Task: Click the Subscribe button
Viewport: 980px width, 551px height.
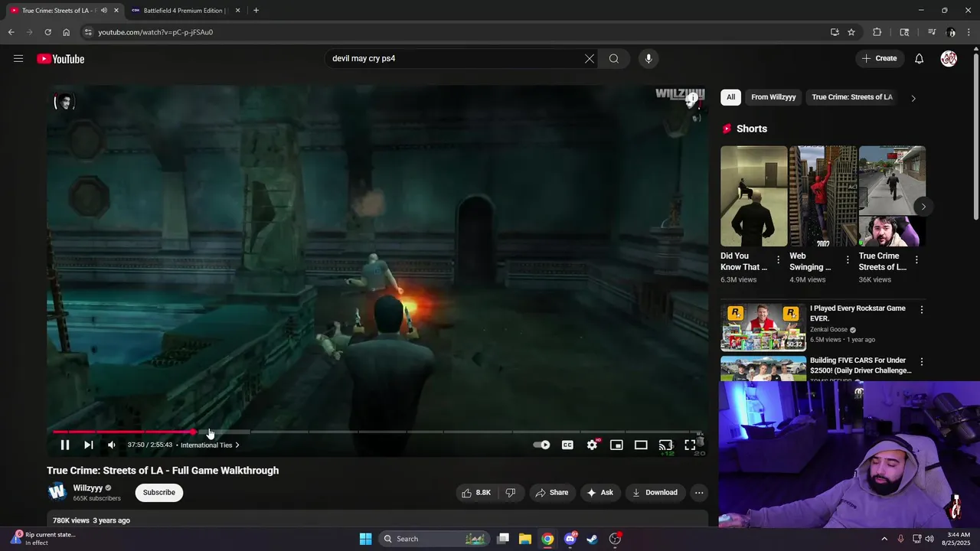Action: pos(159,492)
